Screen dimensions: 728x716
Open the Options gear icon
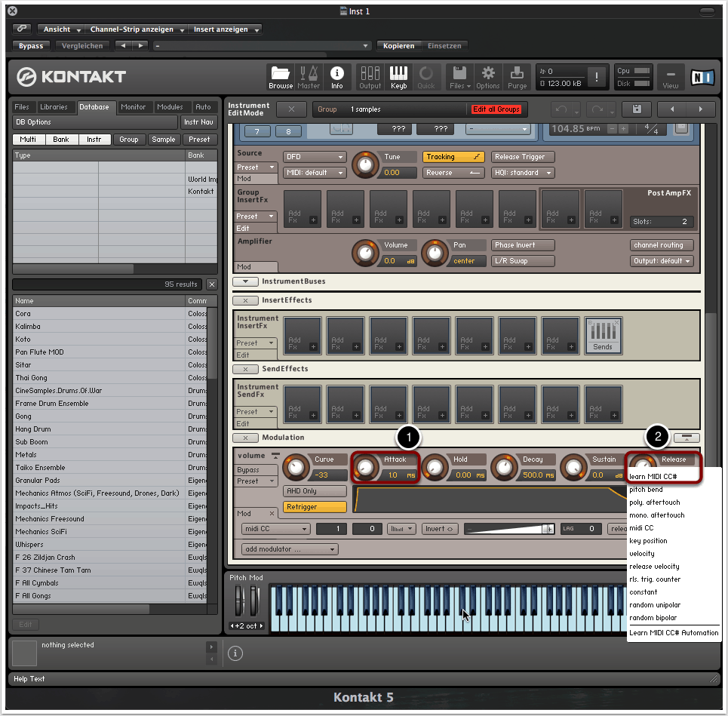pos(487,76)
